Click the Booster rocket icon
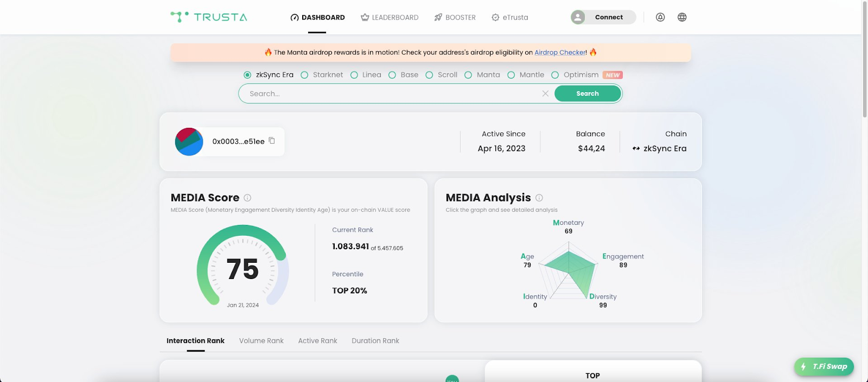This screenshot has width=868, height=382. 438,17
